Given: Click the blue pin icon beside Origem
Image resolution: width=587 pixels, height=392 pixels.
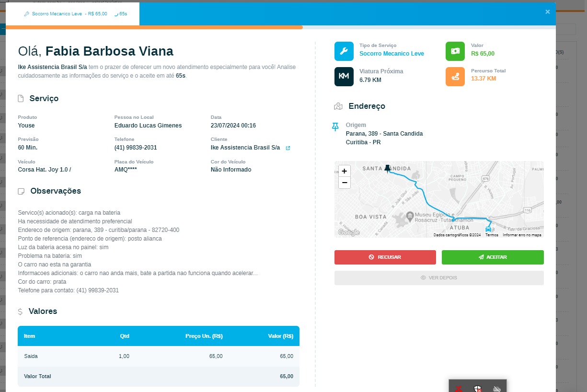Looking at the screenshot, I should (x=335, y=127).
